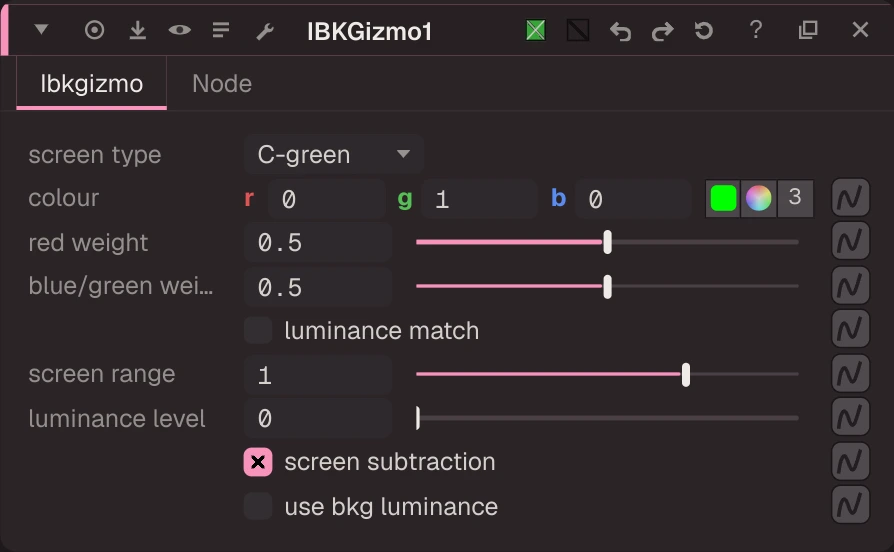
Task: Click the luminance level value field
Action: tap(318, 419)
